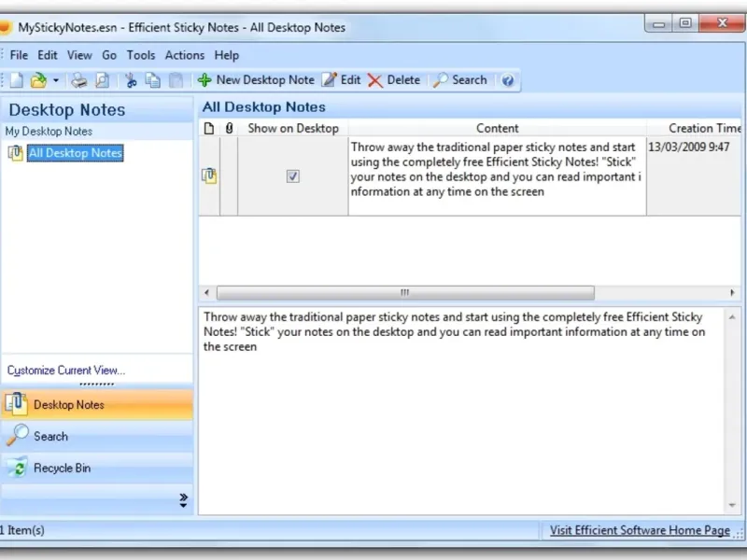Open the Go menu
747x560 pixels.
[x=109, y=55]
